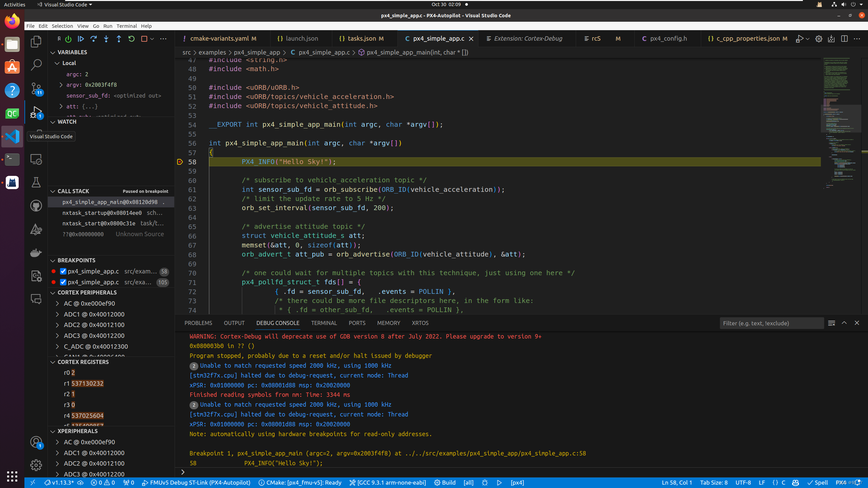Maximize the bottom panel
This screenshot has height=488, width=868.
click(x=844, y=323)
